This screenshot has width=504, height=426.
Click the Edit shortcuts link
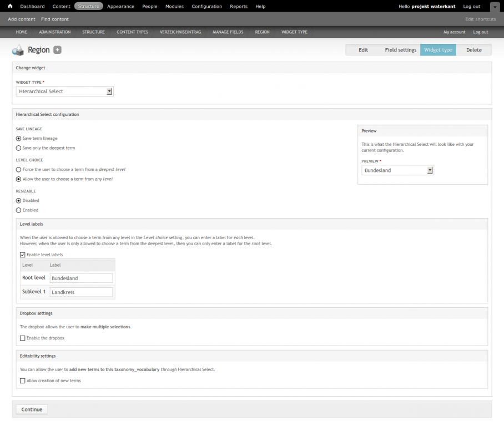pyautogui.click(x=480, y=19)
